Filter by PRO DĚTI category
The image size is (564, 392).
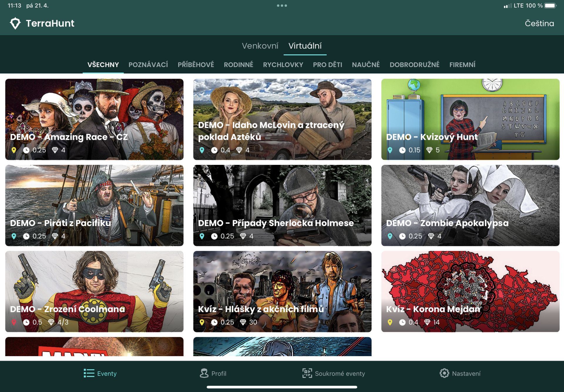click(x=327, y=65)
